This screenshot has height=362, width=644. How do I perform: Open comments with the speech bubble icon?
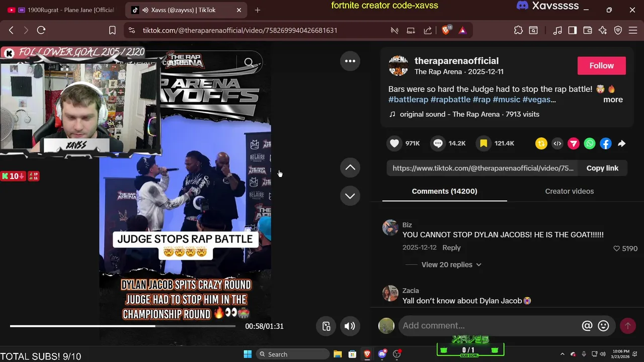[438, 143]
